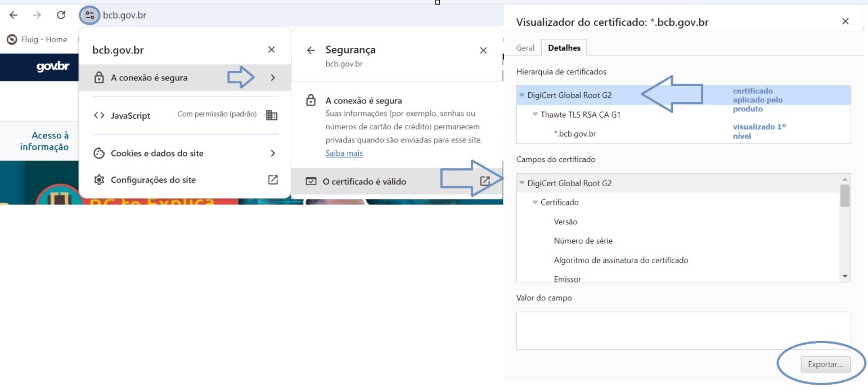The height and width of the screenshot is (387, 868).
Task: Click the settings gear icon
Action: pos(99,180)
